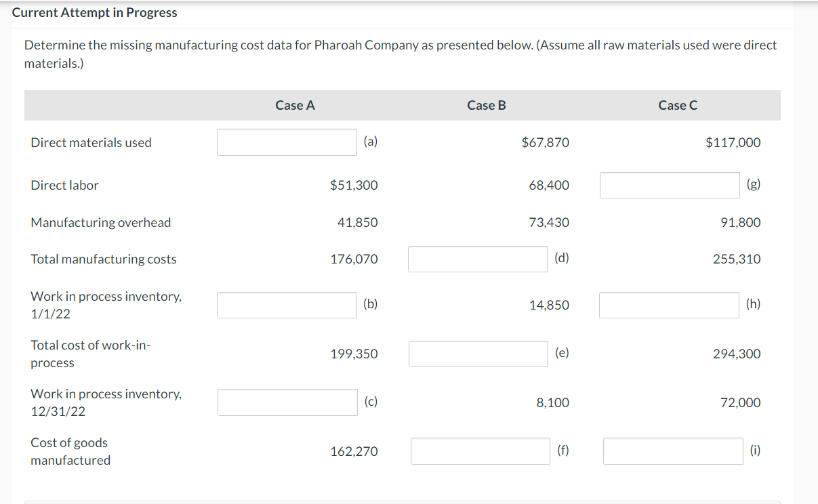Screen dimensions: 818x504
Task: Click input field (g) for Direct labor Case C
Action: click(669, 185)
